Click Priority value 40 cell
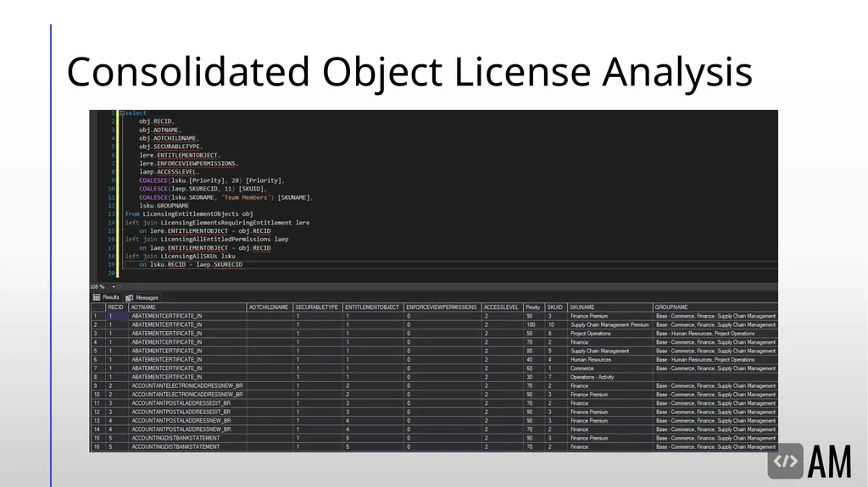 (x=533, y=360)
